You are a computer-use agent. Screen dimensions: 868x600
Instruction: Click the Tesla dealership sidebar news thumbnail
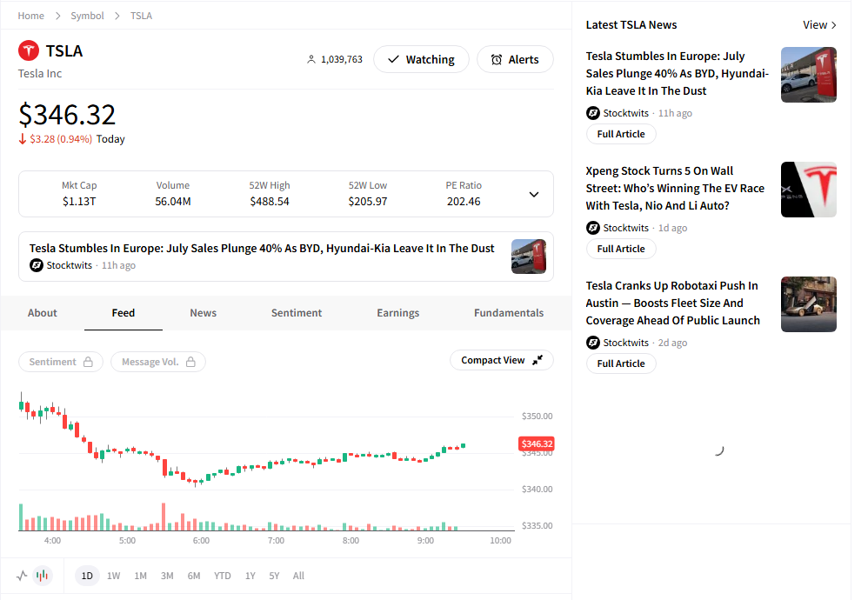coord(809,75)
